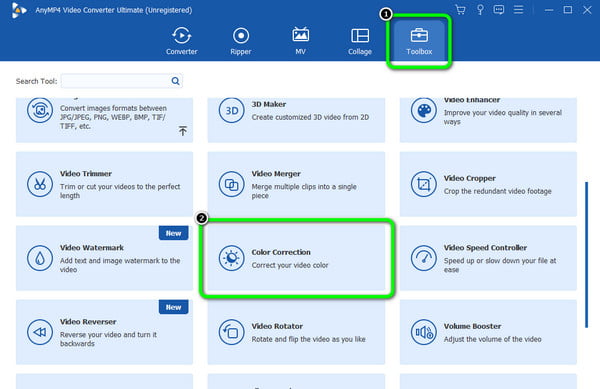Launch the Video Merger tool title
Screen dimensions: 600x389
pos(276,174)
